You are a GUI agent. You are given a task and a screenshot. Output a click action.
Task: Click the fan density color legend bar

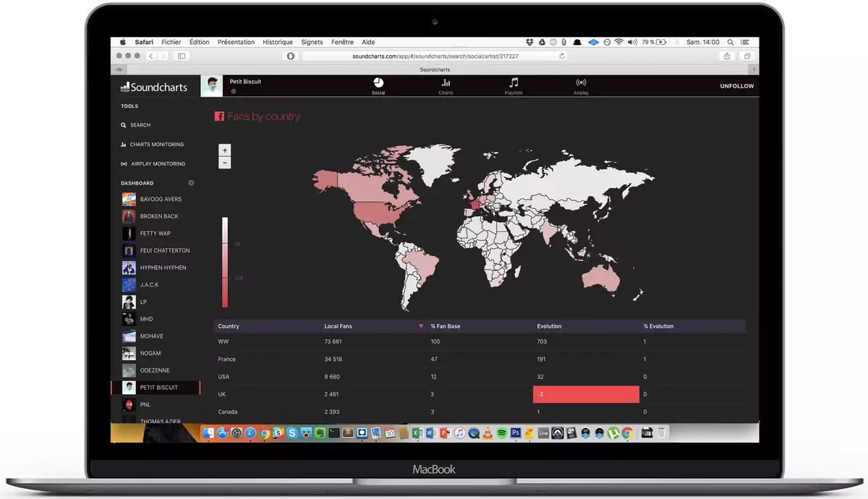(225, 262)
